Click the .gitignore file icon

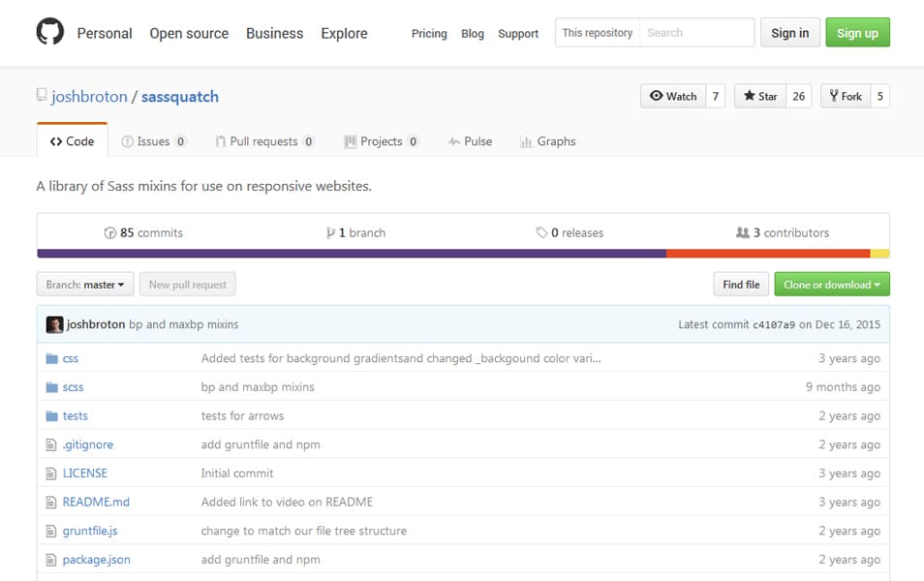pyautogui.click(x=51, y=444)
